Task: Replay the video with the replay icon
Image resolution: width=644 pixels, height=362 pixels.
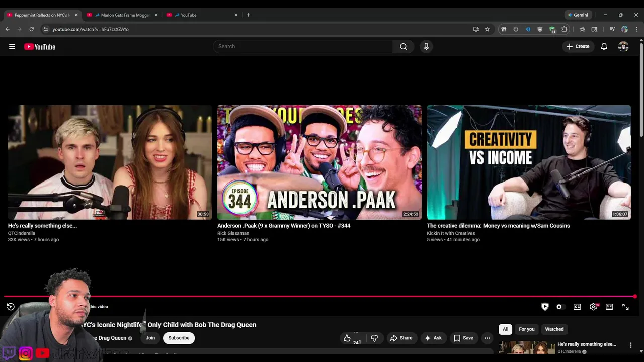Action: 11,307
